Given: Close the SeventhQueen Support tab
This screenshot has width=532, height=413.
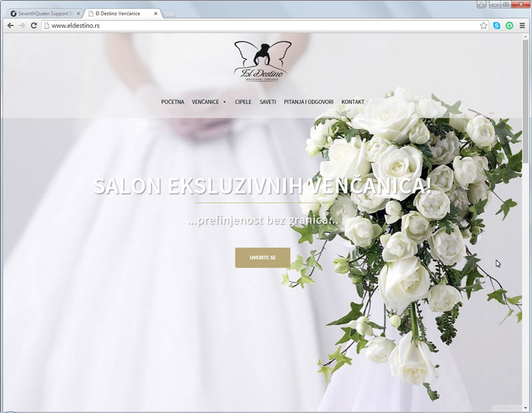Looking at the screenshot, I should [x=78, y=13].
